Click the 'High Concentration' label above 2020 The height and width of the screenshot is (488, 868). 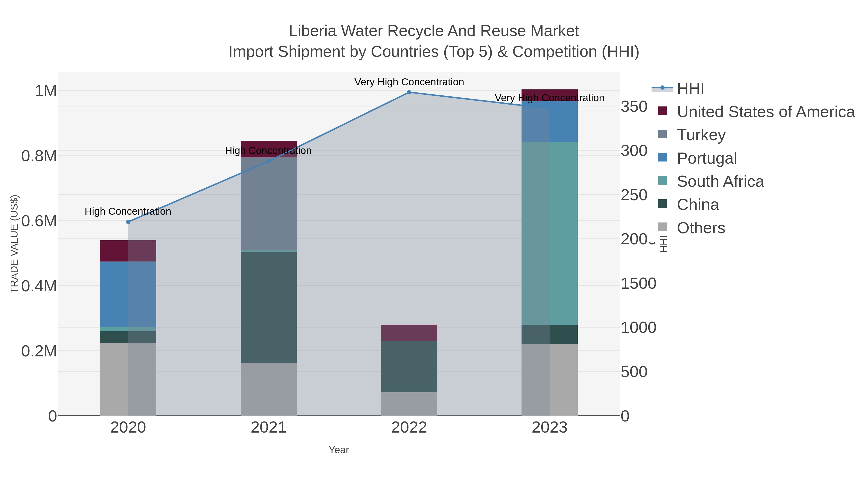click(128, 211)
